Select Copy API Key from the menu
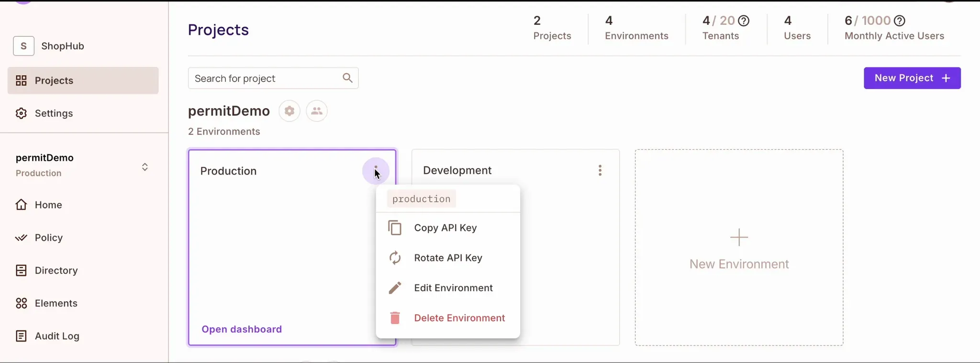This screenshot has width=980, height=363. pos(445,228)
